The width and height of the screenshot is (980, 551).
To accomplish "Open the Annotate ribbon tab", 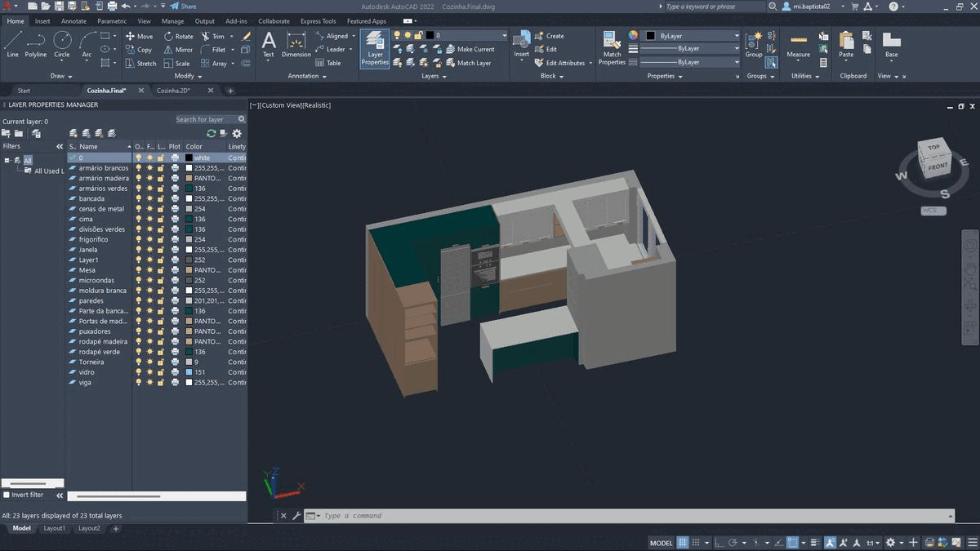I will pos(73,21).
